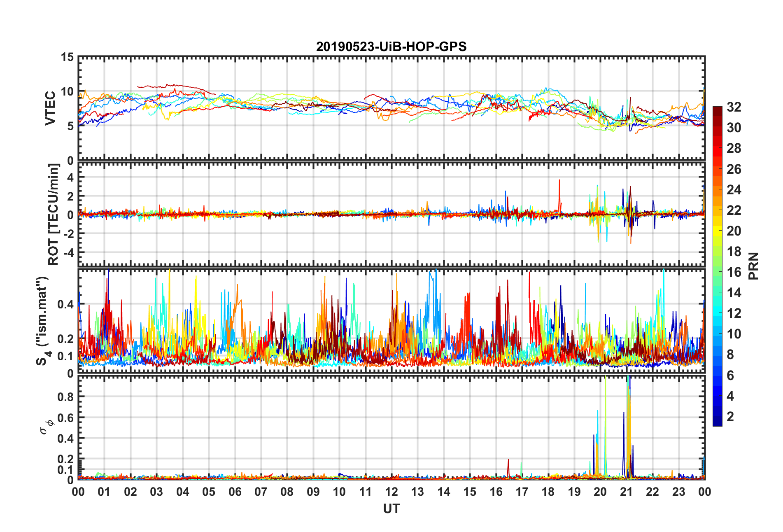Screen dimensions: 783x532
Task: Click the x-axis hour label "19"
Action: (x=574, y=492)
